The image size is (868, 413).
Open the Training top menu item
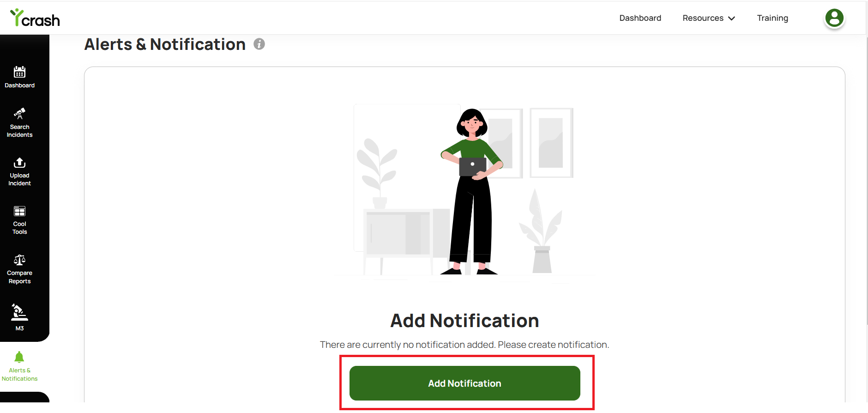tap(772, 18)
